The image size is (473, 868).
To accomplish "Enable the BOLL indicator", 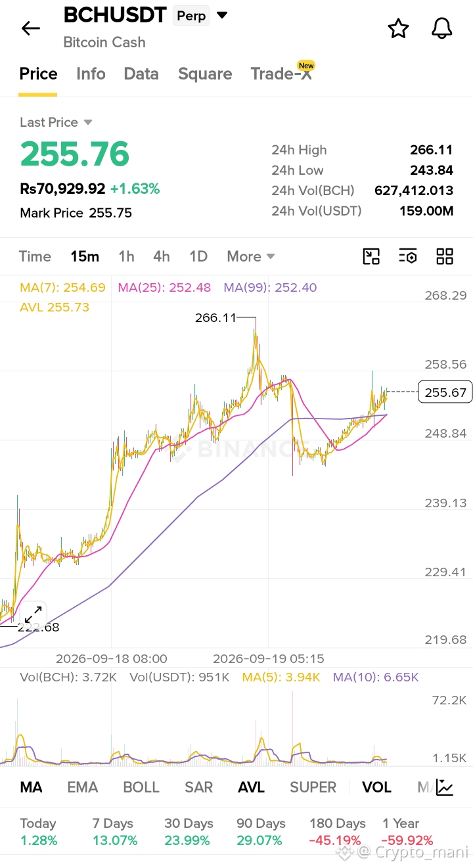I will pyautogui.click(x=141, y=787).
